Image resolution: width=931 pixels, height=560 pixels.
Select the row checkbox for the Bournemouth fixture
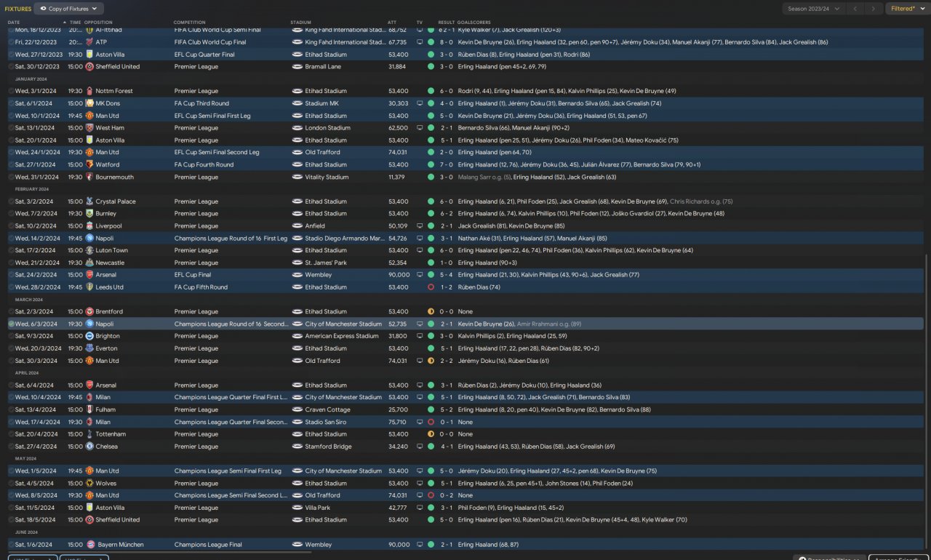tap(11, 177)
